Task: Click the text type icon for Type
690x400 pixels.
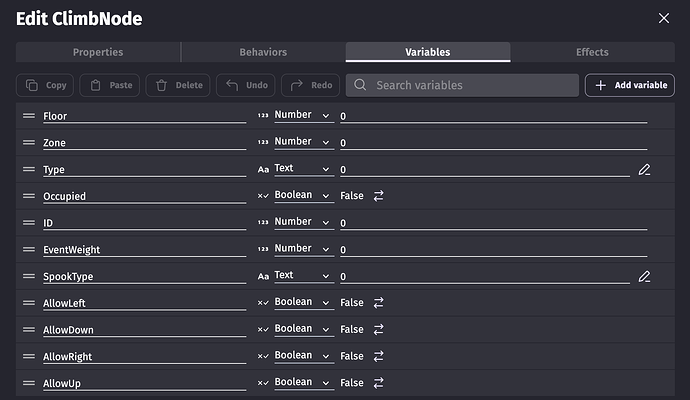Action: pyautogui.click(x=263, y=169)
